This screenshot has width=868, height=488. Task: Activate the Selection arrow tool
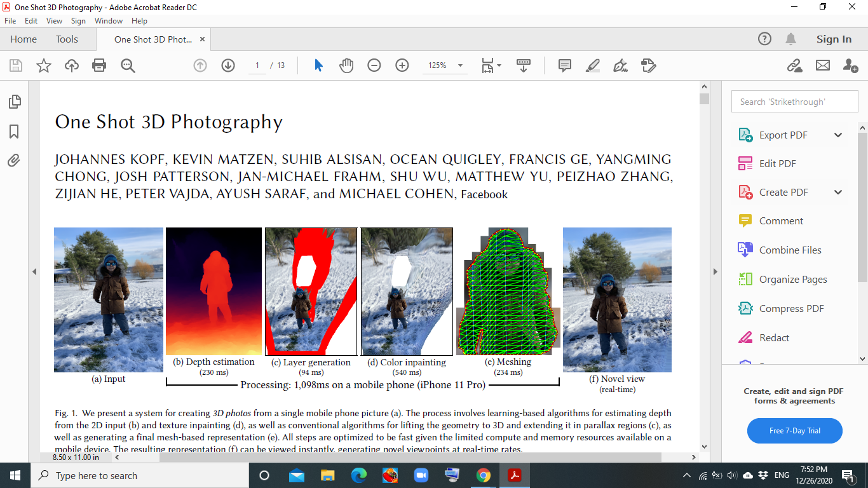point(319,65)
